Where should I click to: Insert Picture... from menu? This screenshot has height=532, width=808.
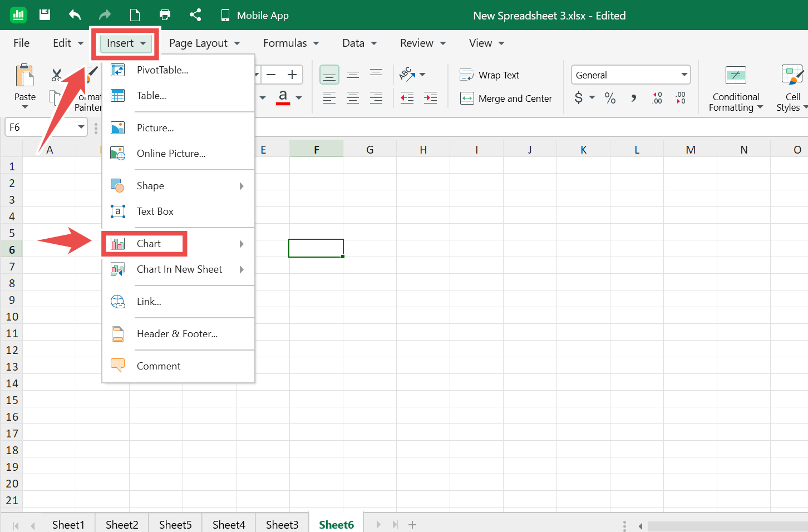coord(179,127)
